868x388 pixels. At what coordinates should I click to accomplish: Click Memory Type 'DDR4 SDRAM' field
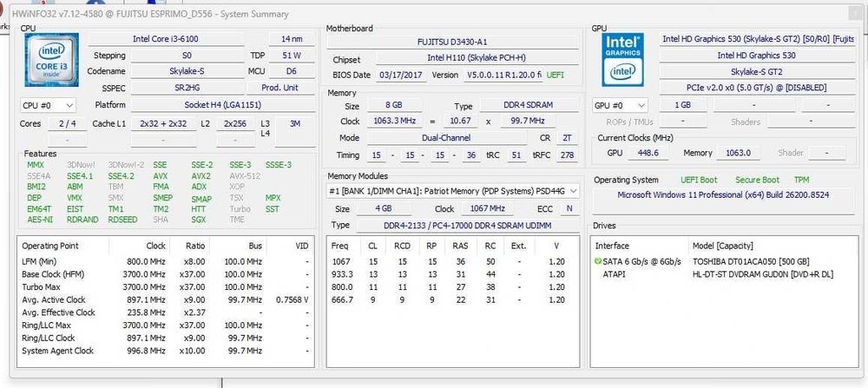click(528, 105)
